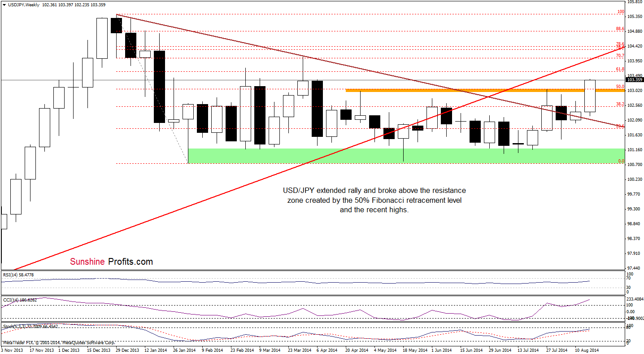This screenshot has height=354, width=644.
Task: Click date label 15 Dec 2013
Action: 99,350
